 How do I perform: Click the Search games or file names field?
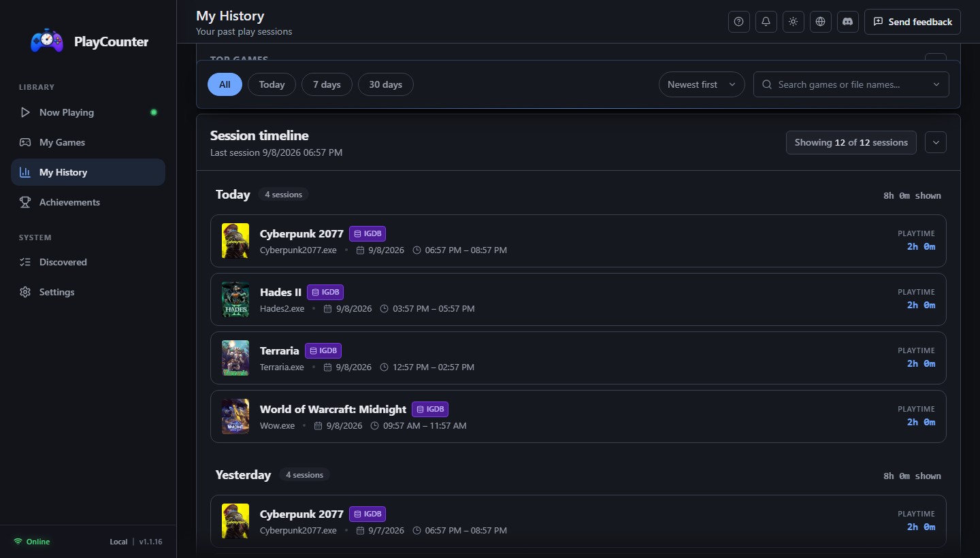click(x=851, y=84)
